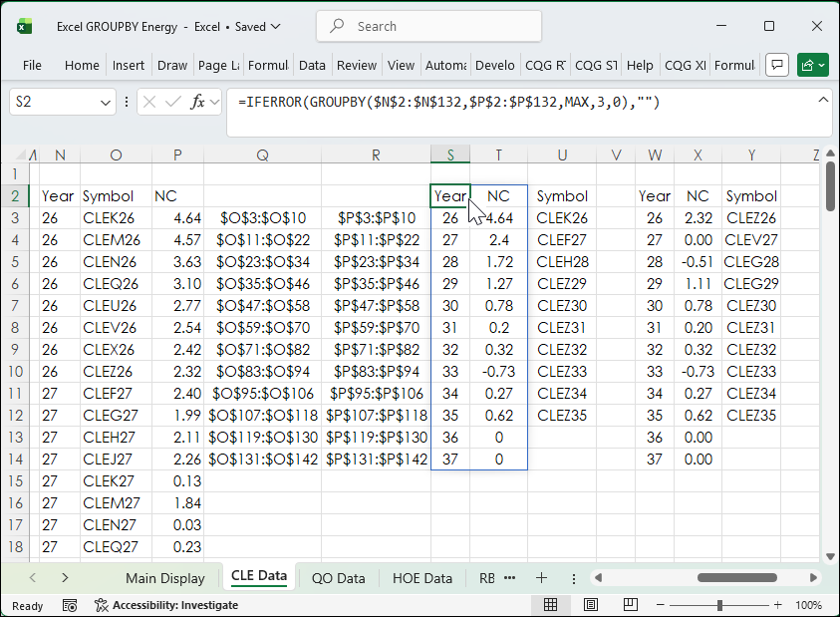This screenshot has width=840, height=617.
Task: Select column S header
Action: tap(450, 154)
